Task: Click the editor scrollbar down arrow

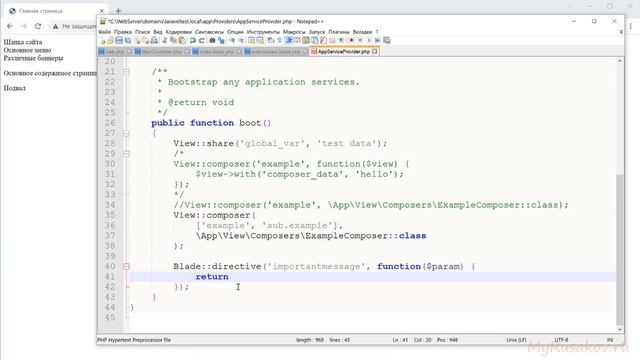Action: coord(620,329)
